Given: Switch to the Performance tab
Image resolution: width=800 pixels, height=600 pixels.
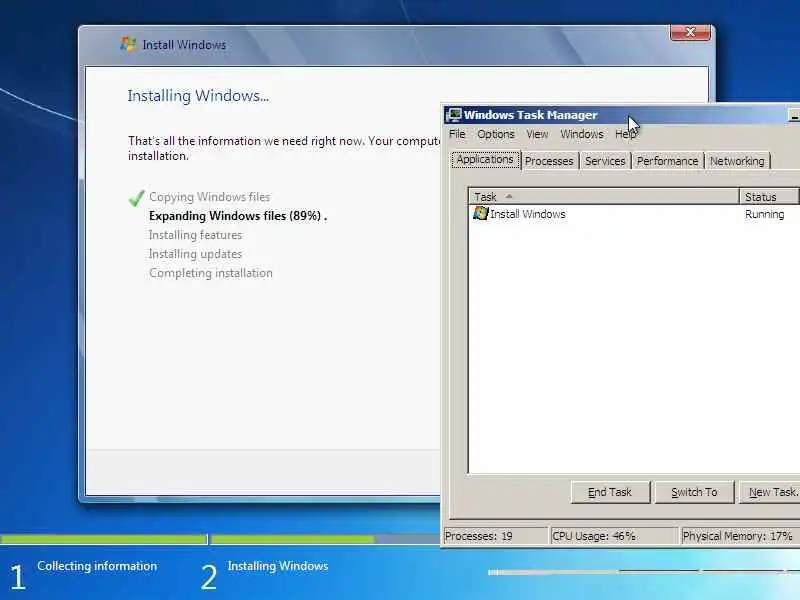Looking at the screenshot, I should coord(667,161).
